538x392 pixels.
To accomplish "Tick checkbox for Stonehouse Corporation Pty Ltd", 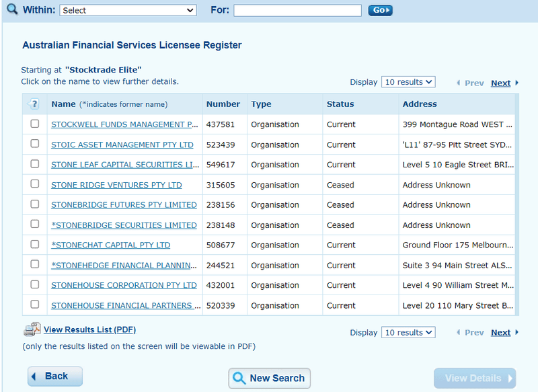I will point(35,284).
